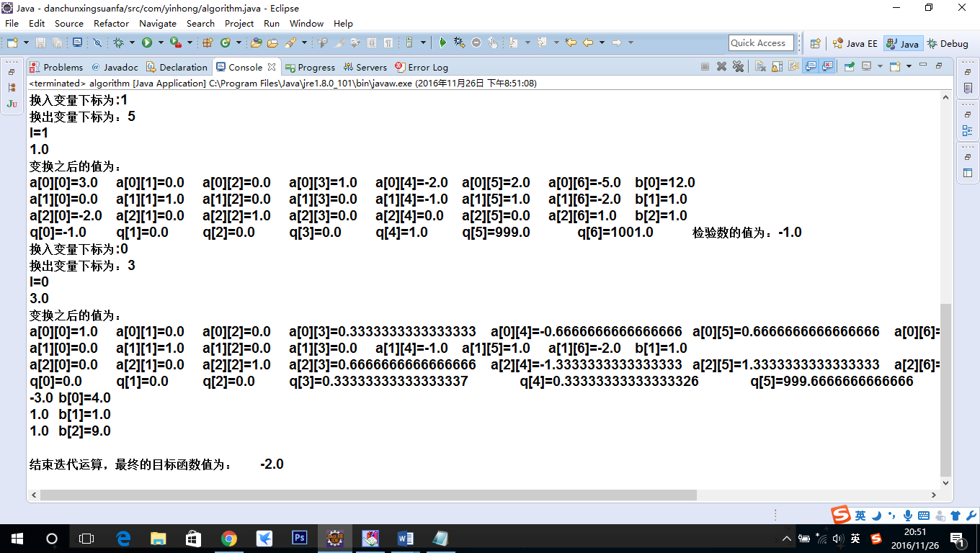The width and height of the screenshot is (980, 553).
Task: Switch to the Javadoc tab
Action: pyautogui.click(x=114, y=67)
